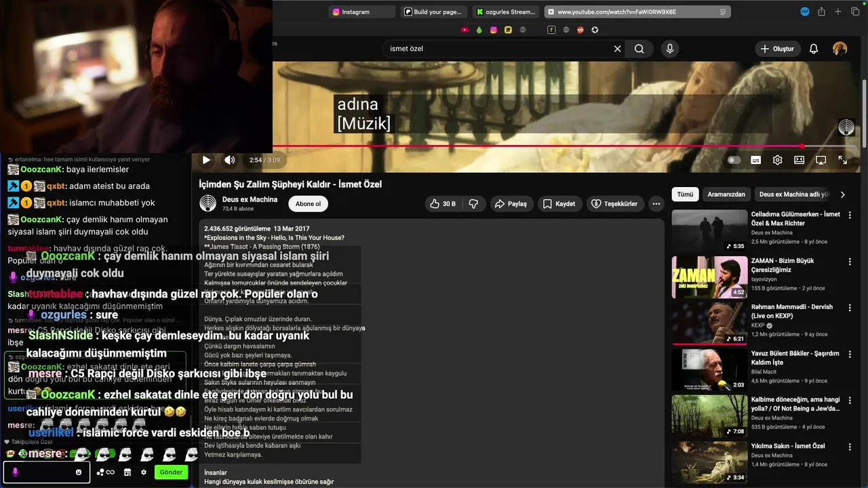Click the Paylaş share button
The height and width of the screenshot is (488, 868).
[511, 203]
